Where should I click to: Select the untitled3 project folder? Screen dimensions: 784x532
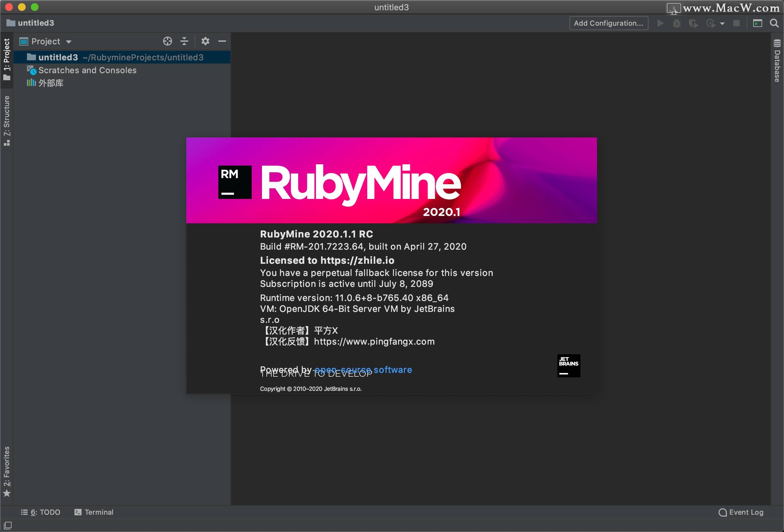pos(122,57)
